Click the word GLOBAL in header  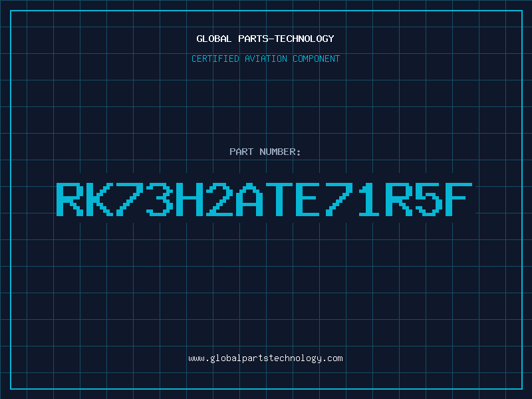[213, 39]
